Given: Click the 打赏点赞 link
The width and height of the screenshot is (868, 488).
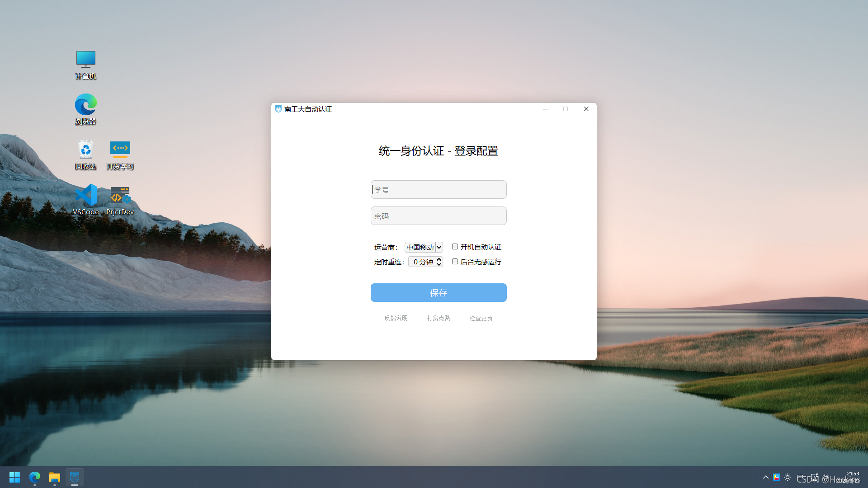Looking at the screenshot, I should coord(438,319).
